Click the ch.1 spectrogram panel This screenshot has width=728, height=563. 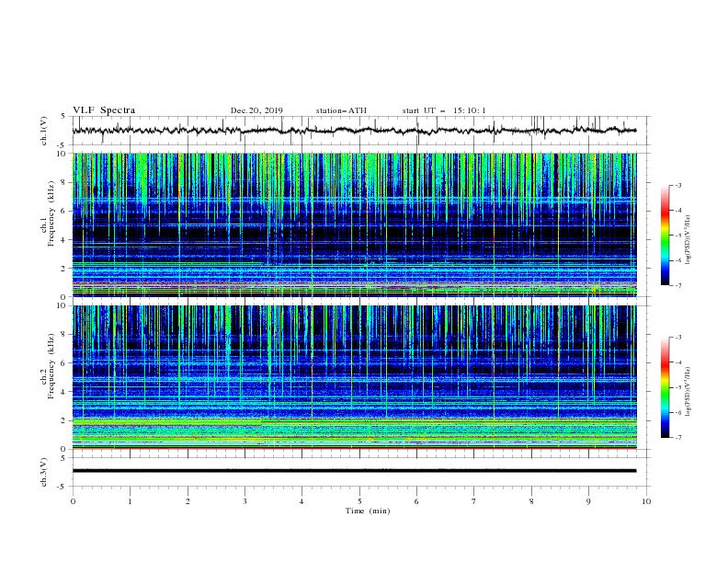point(354,224)
